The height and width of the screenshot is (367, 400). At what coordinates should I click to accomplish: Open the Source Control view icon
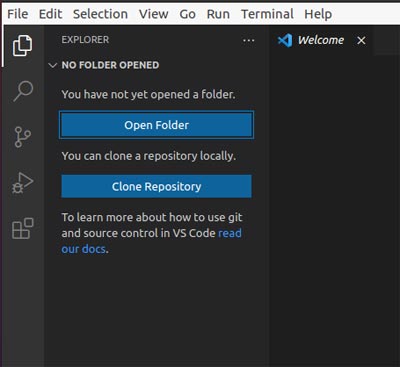(x=23, y=137)
